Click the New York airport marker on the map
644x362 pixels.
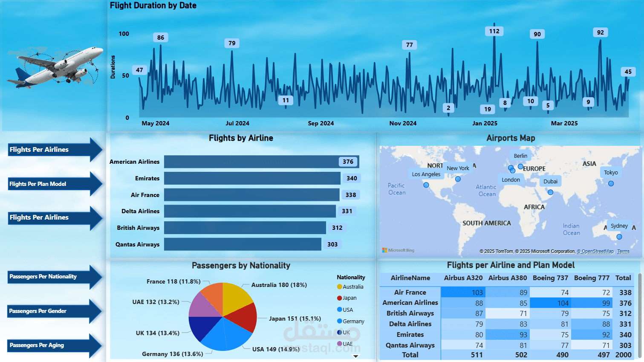point(457,179)
